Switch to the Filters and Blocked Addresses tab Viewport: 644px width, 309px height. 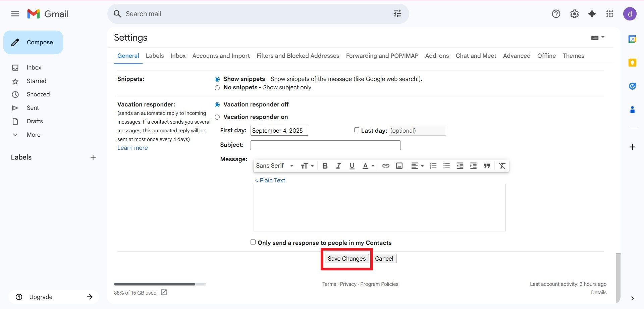click(298, 56)
